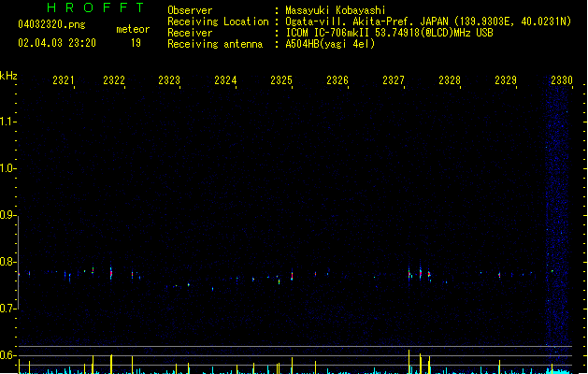Click the Receiving antenna label
This screenshot has width=588, height=374.
(215, 44)
